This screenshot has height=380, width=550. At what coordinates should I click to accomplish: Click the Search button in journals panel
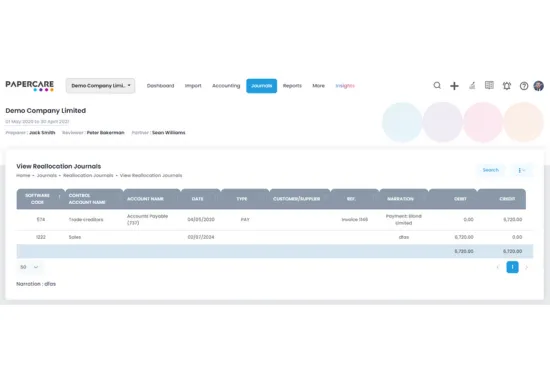click(x=490, y=170)
